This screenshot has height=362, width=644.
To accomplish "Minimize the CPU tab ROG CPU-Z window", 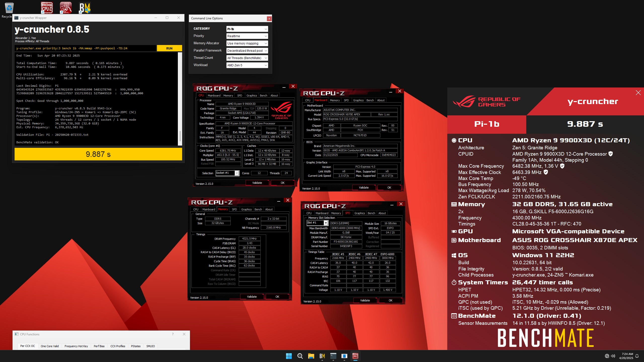I will coord(284,87).
